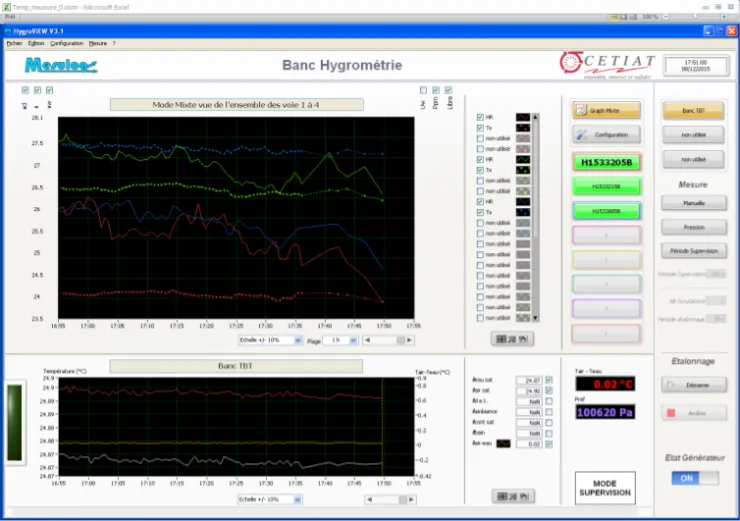Open the Echelle +/- 10% dropdown on upper graph
Image resolution: width=740 pixels, height=521 pixels.
pos(270,340)
